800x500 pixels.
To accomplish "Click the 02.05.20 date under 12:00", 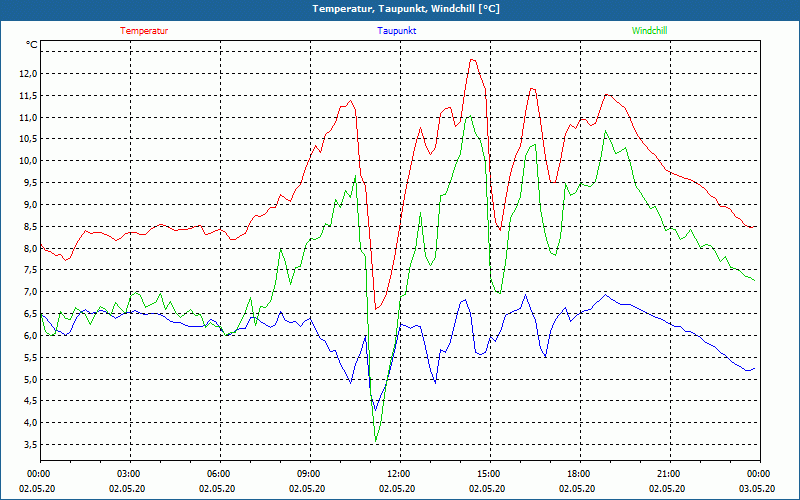I will [x=397, y=488].
